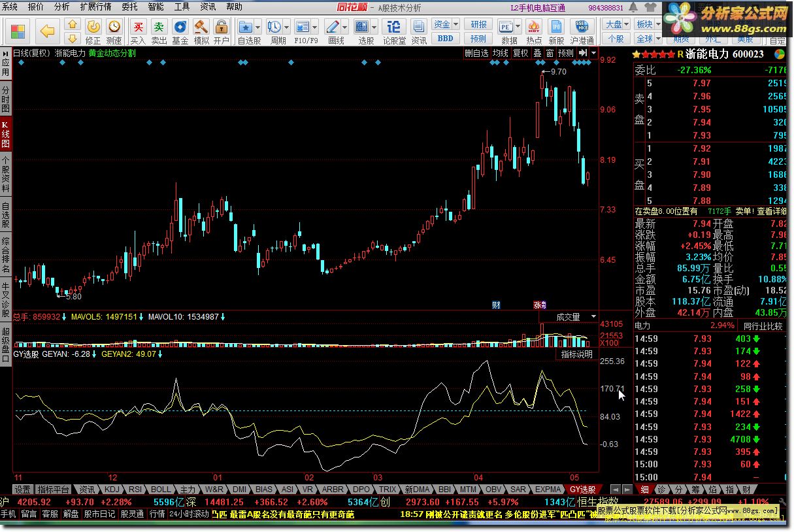Switch to the KDJ indicator tab
Viewport: 794px width, 532px height.
[x=112, y=490]
